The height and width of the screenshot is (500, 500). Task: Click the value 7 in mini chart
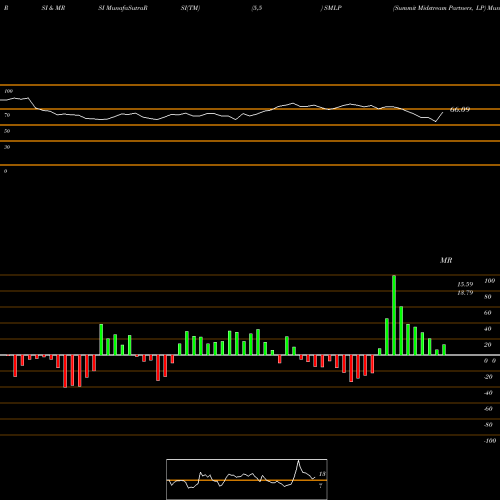(321, 486)
